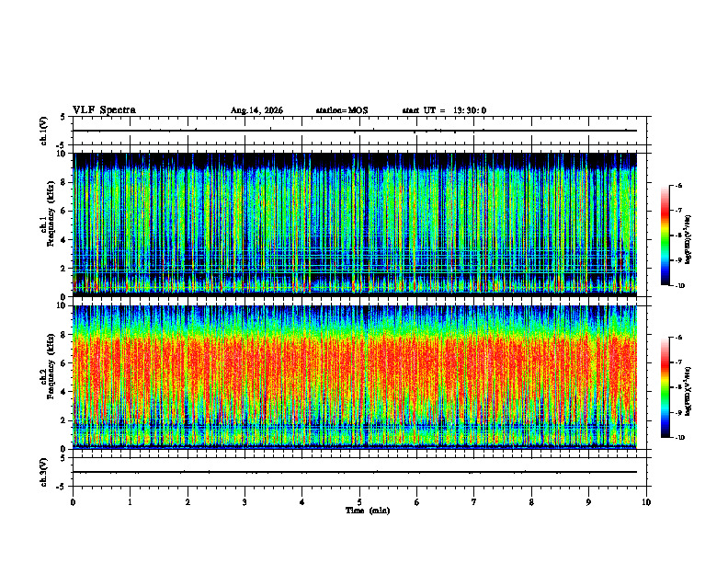
Task: Click the station=MOS label
Action: 342,110
